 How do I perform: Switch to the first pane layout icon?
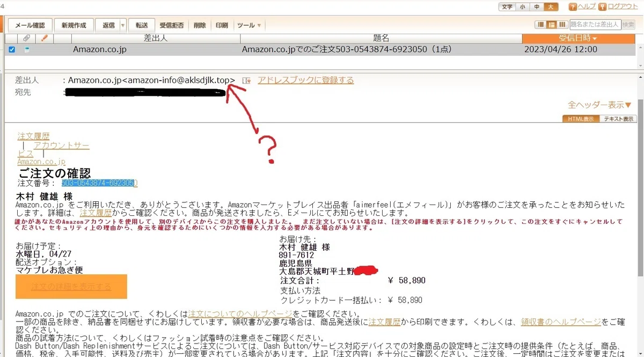[x=541, y=25]
